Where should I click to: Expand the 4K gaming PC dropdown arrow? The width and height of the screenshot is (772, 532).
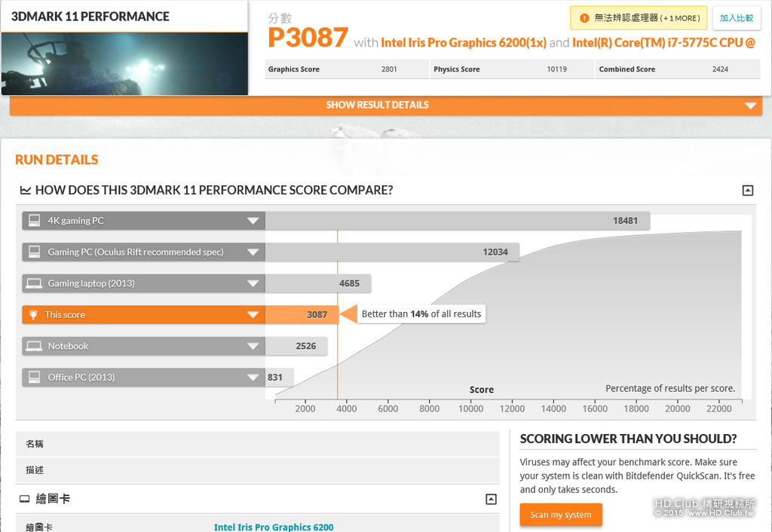tap(253, 221)
